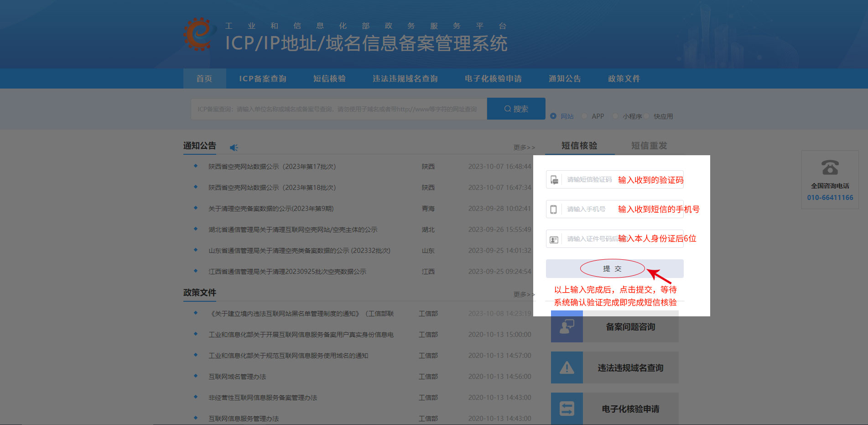Select the 网站 radio option
Image resolution: width=868 pixels, height=425 pixels.
coord(553,116)
